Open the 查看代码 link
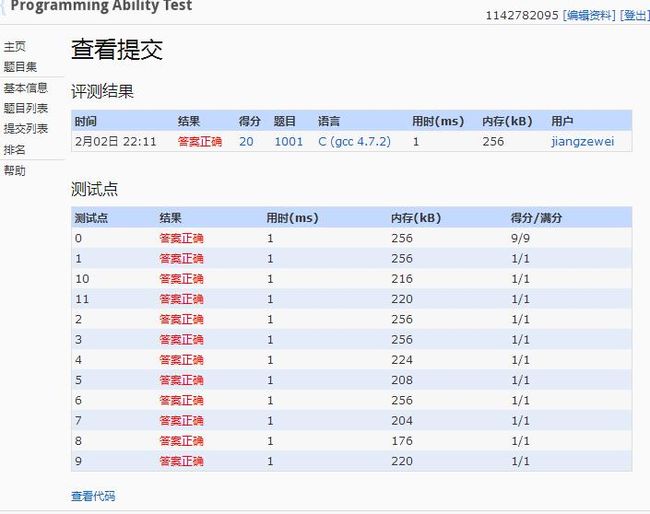 [93, 496]
